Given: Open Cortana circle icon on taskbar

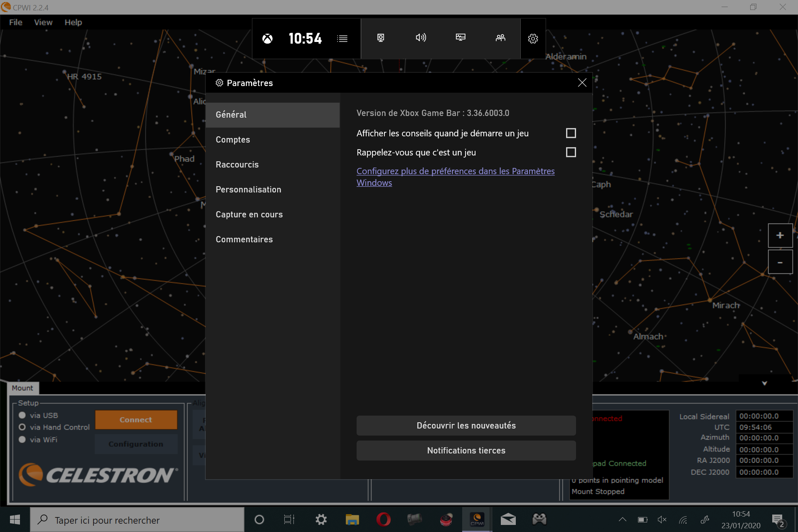Looking at the screenshot, I should [259, 520].
